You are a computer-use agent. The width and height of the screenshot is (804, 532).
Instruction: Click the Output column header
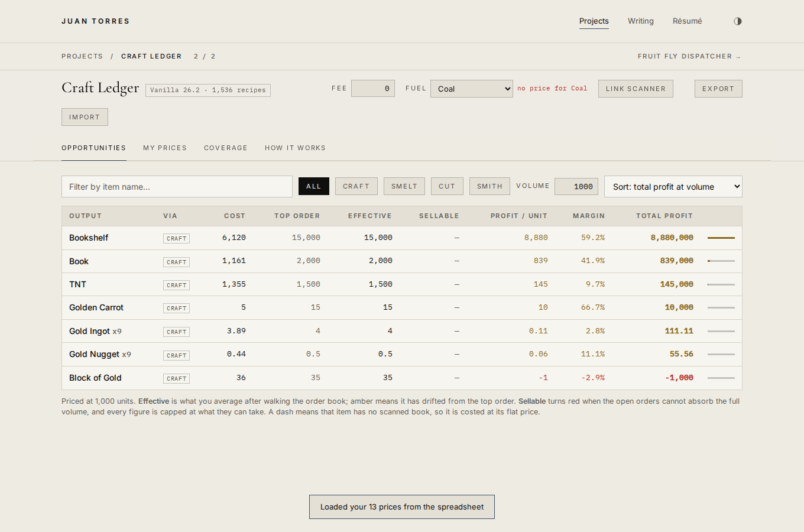86,216
